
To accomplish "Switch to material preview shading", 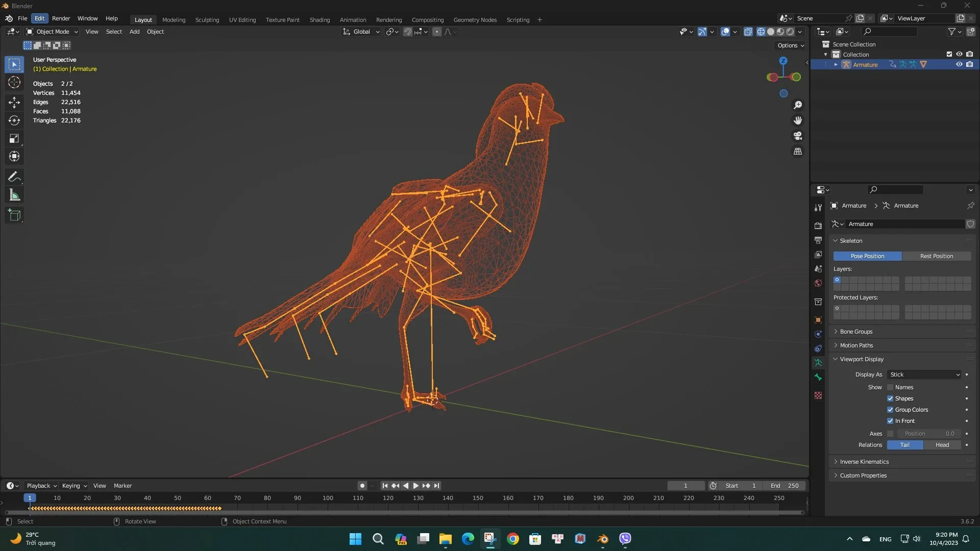I will point(780,32).
